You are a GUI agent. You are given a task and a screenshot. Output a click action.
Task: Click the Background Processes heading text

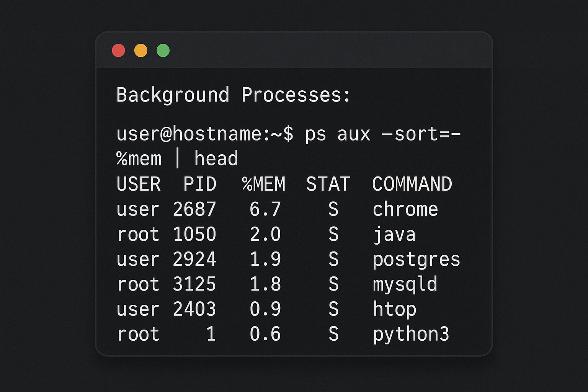233,95
